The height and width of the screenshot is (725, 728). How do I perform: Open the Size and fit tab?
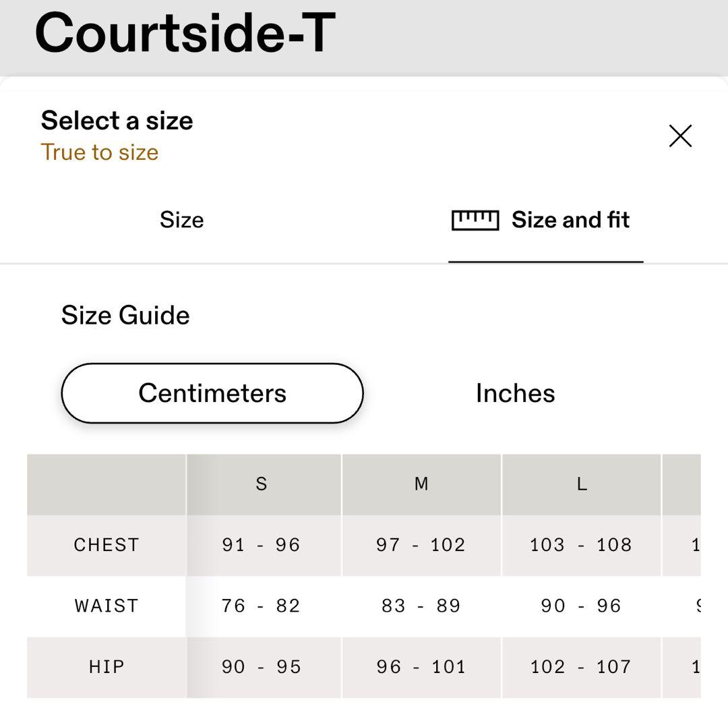pyautogui.click(x=570, y=220)
